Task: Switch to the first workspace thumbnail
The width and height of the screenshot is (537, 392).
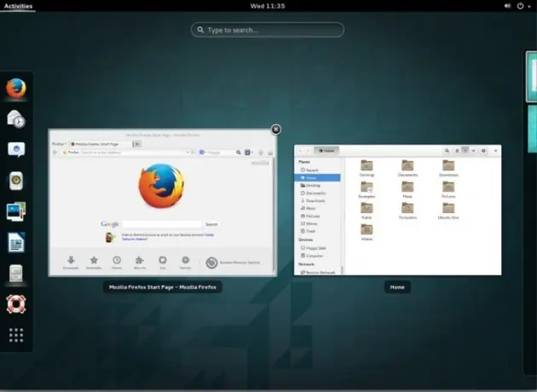Action: pos(532,77)
